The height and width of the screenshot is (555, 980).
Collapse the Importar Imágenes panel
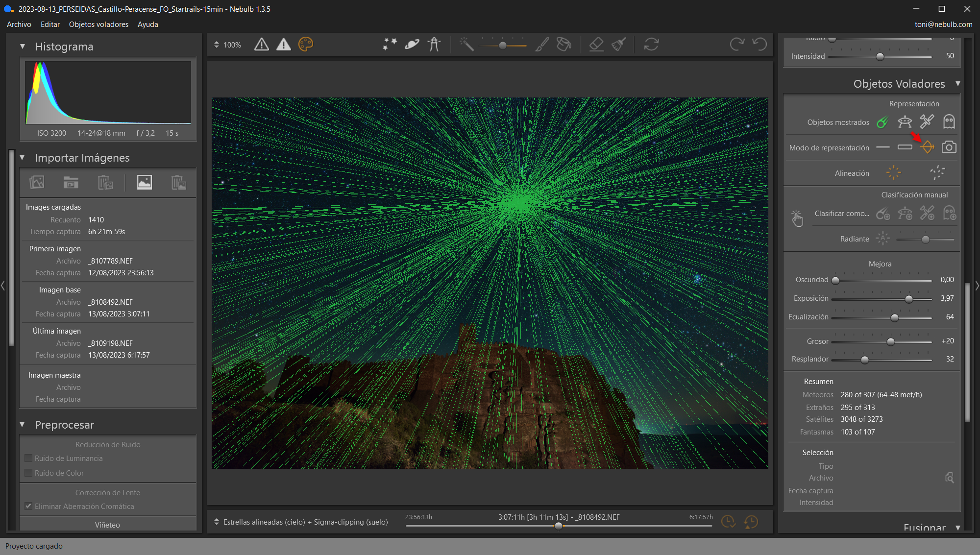[x=22, y=158]
